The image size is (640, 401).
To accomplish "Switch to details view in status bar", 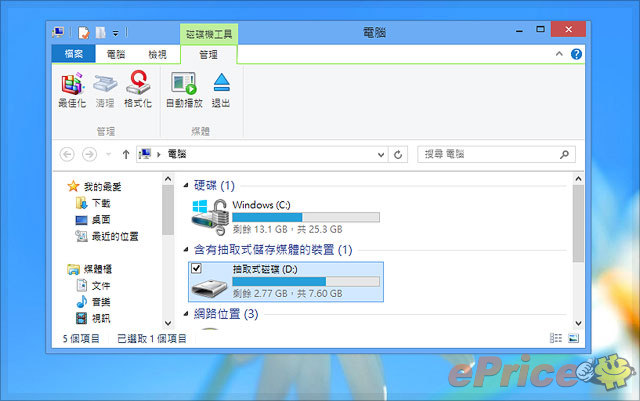I will pos(556,339).
